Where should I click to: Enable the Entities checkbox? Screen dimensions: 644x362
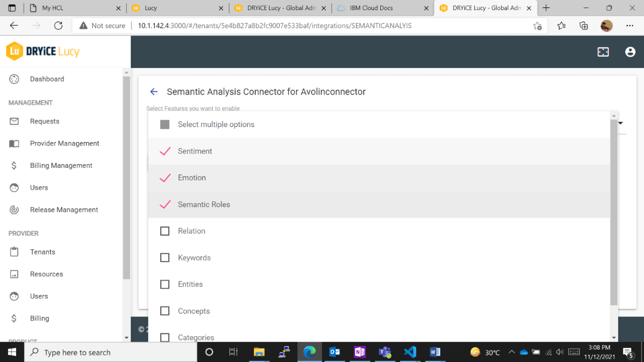point(165,284)
